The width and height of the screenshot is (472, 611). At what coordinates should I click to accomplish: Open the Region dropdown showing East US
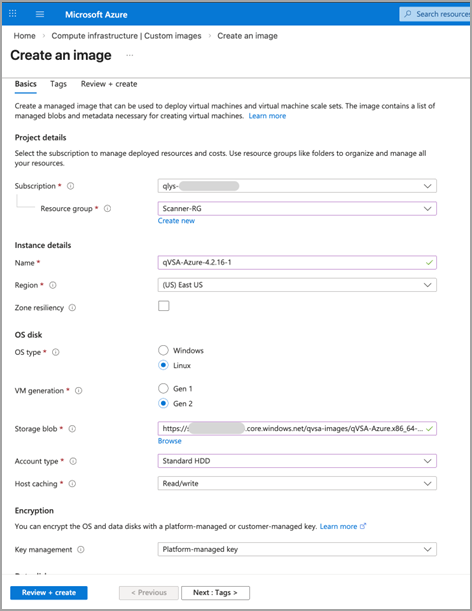tap(297, 285)
